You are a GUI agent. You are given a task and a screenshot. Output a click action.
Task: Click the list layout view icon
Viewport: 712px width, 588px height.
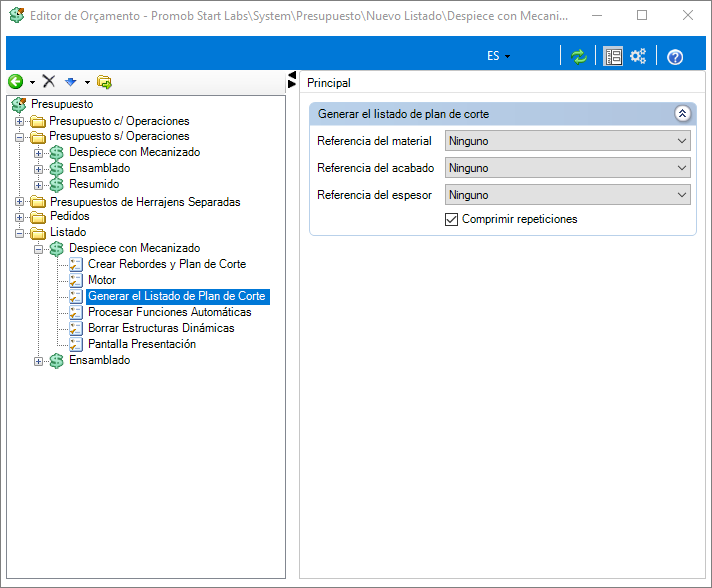pos(613,57)
